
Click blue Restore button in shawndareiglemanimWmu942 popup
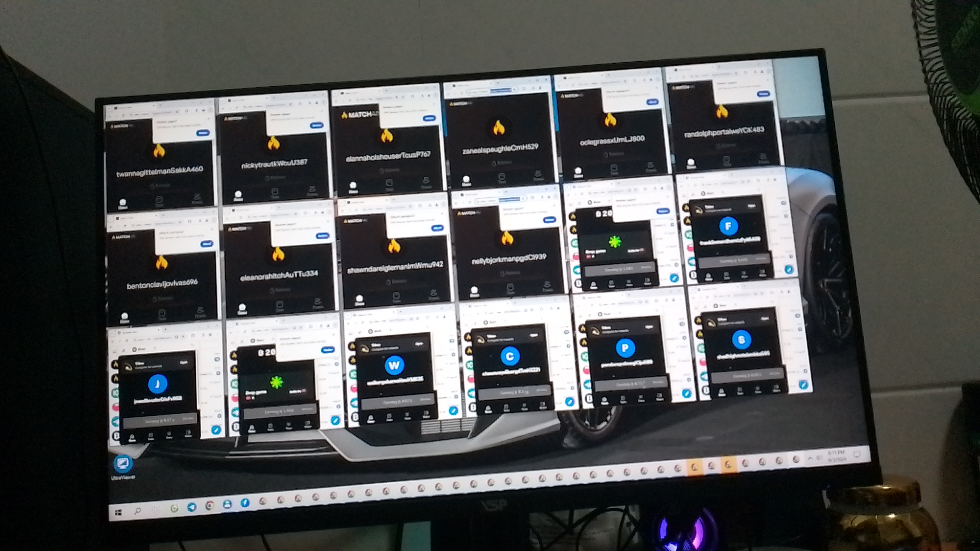tap(437, 228)
